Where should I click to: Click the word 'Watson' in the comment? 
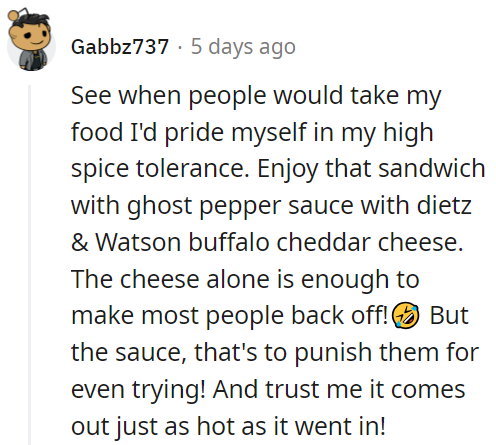coord(138,242)
